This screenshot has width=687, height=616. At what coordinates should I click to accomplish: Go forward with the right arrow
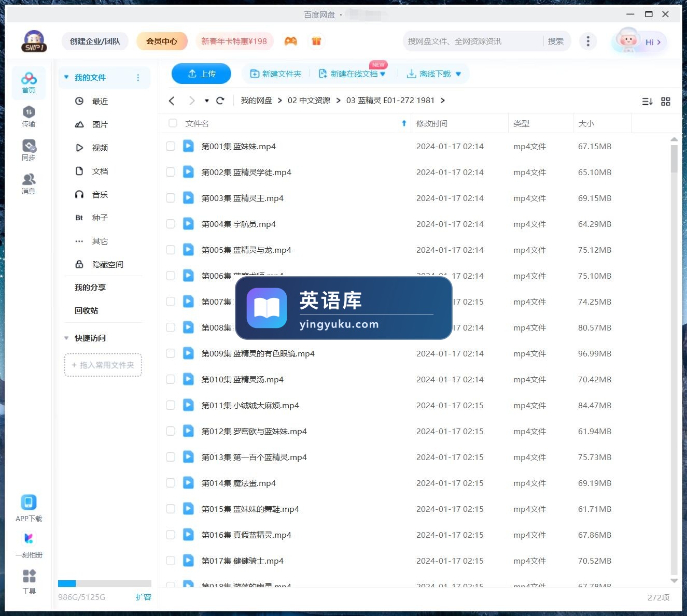tap(192, 101)
